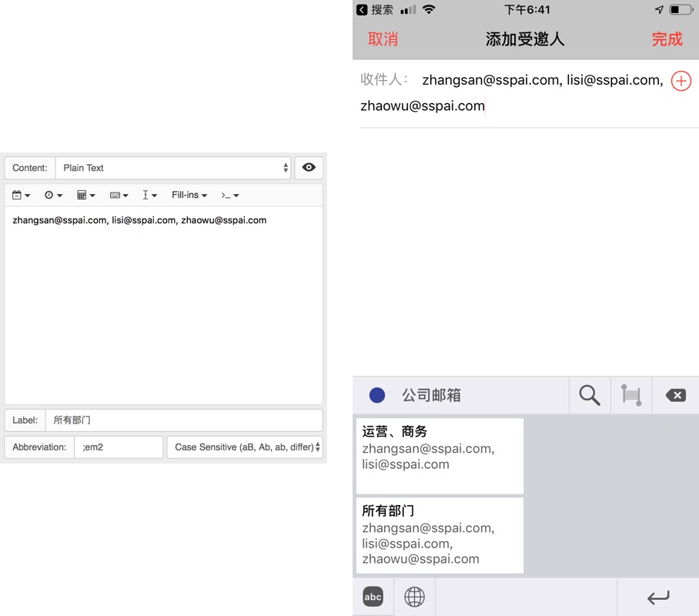The width and height of the screenshot is (699, 616).
Task: Click the Label field containing 所有部门
Action: [183, 420]
